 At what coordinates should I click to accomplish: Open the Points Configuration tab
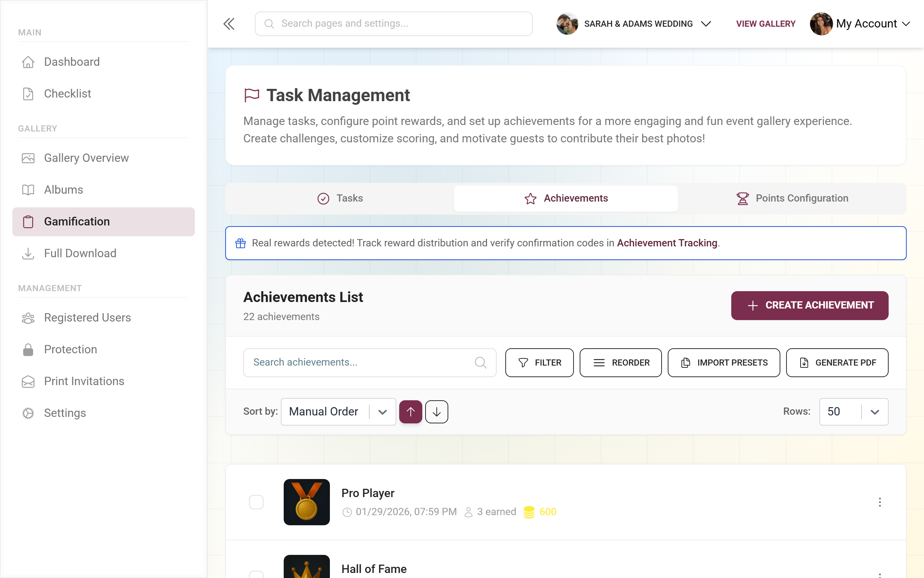792,198
